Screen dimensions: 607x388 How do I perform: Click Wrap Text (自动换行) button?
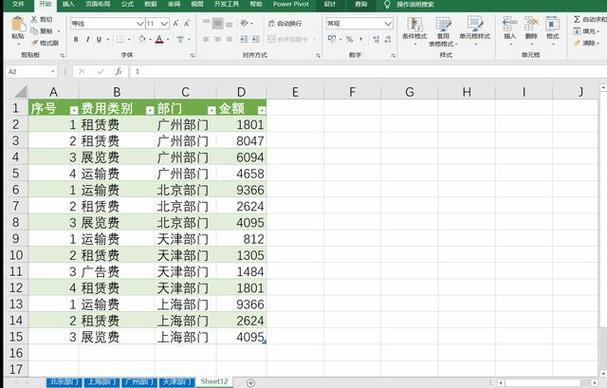pos(285,24)
